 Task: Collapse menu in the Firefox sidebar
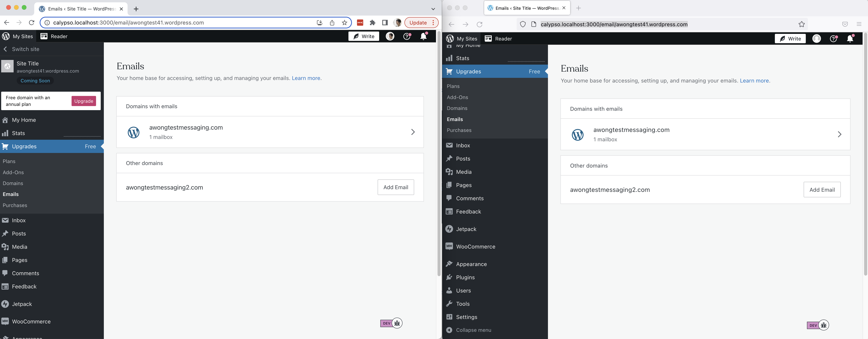(x=473, y=330)
